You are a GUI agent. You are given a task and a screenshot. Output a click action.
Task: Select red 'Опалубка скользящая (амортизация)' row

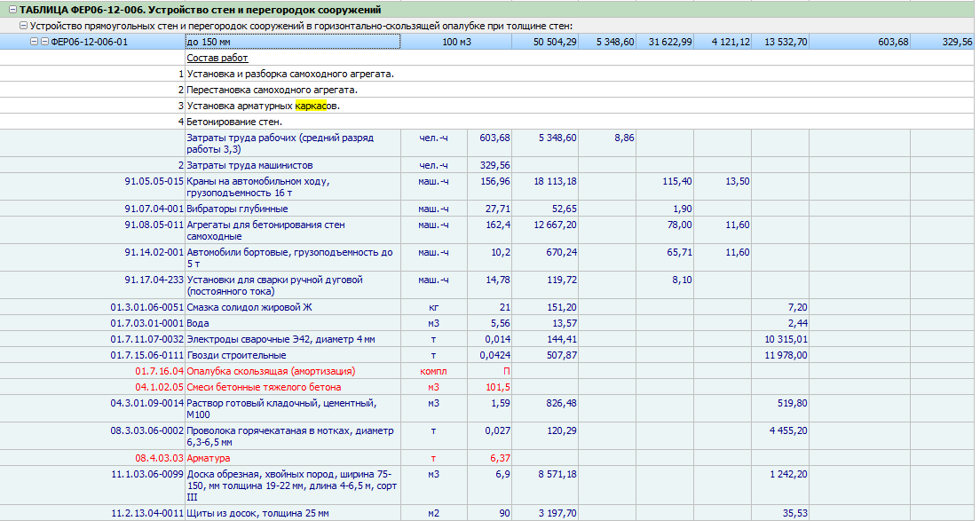coord(271,371)
